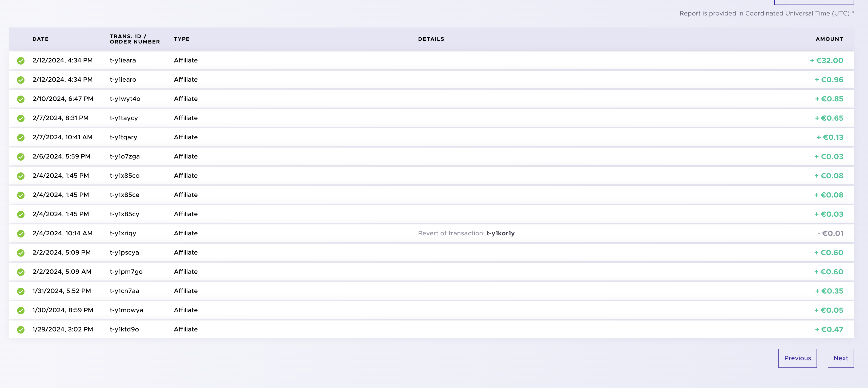Select transaction ID t-y1ieara
This screenshot has height=388, width=868.
coord(123,60)
